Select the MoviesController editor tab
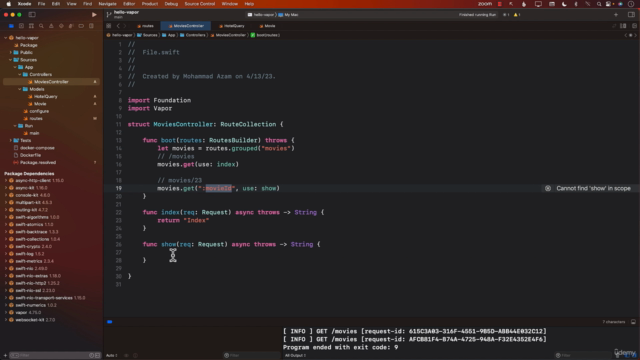640x360 pixels. [x=186, y=26]
